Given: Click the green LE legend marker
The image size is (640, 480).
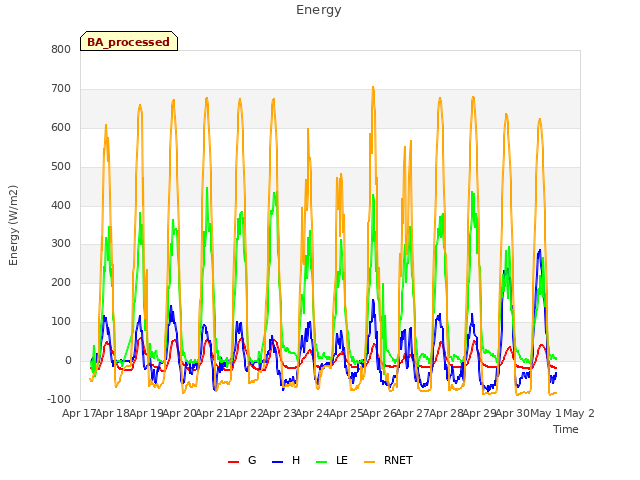Looking at the screenshot, I should (322, 462).
